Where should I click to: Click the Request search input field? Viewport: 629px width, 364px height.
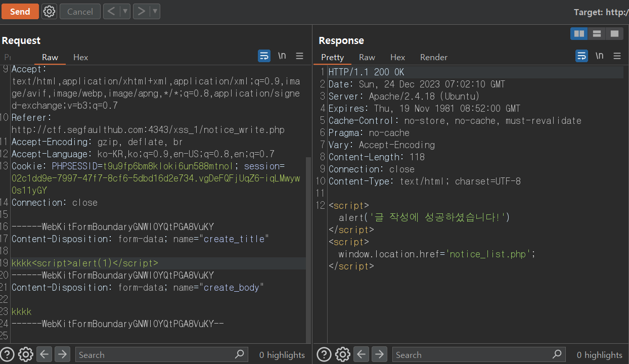coord(161,354)
